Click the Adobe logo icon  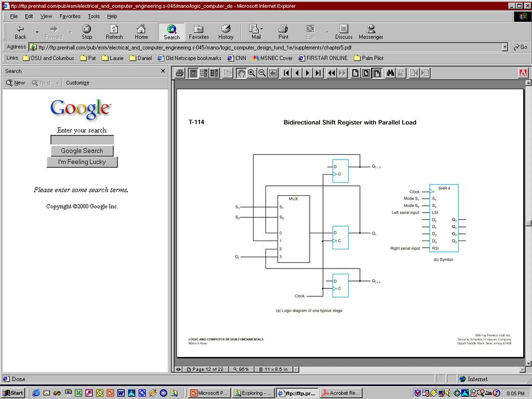(x=523, y=73)
